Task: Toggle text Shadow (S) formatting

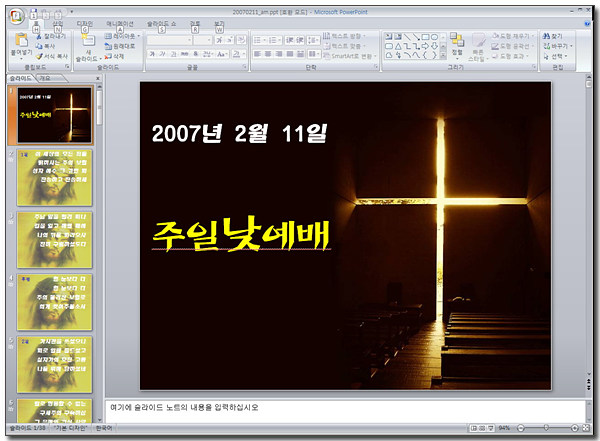Action: pyautogui.click(x=196, y=54)
